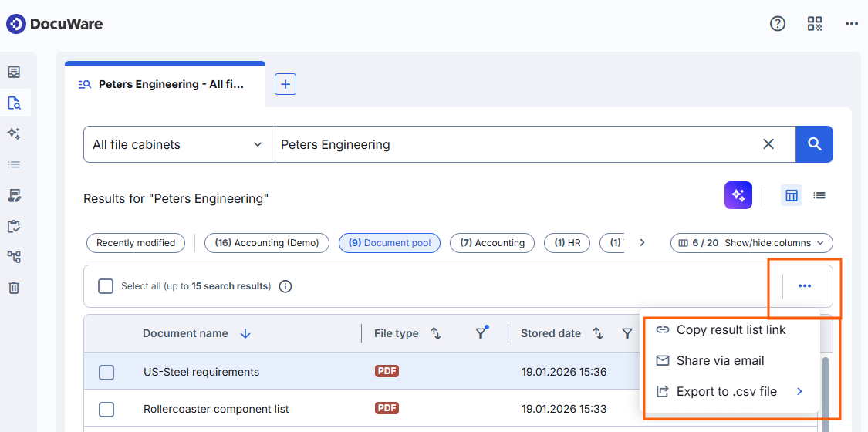This screenshot has height=432, width=868.
Task: Open the tasks clipboard icon in sidebar
Action: click(15, 226)
